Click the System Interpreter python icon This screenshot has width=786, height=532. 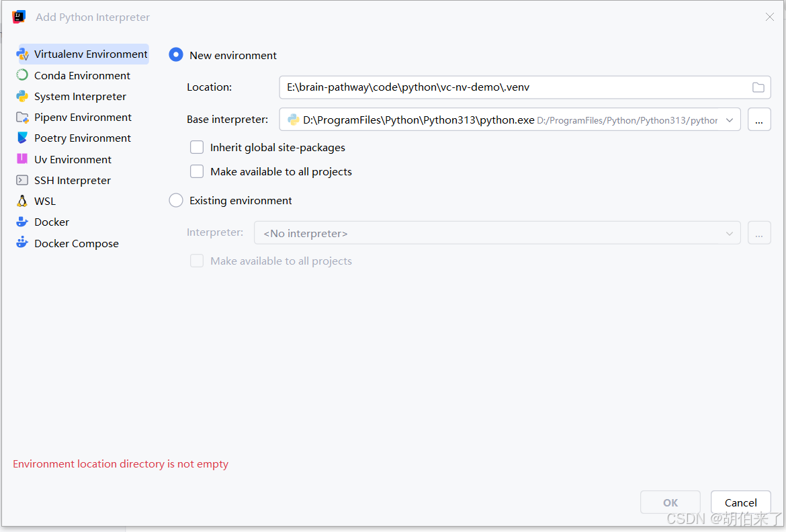click(x=22, y=96)
